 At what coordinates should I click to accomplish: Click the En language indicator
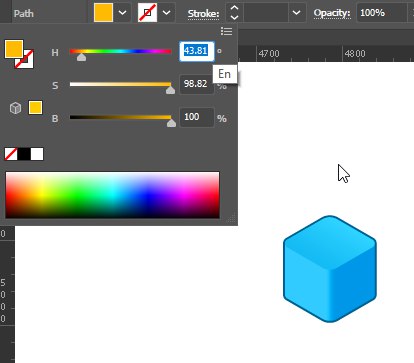[x=225, y=74]
